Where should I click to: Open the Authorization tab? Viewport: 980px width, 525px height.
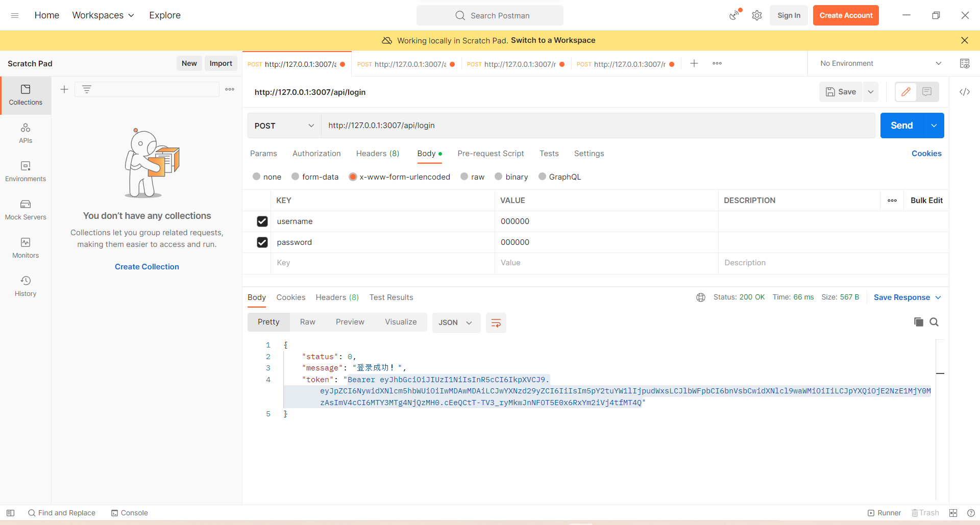click(x=316, y=154)
